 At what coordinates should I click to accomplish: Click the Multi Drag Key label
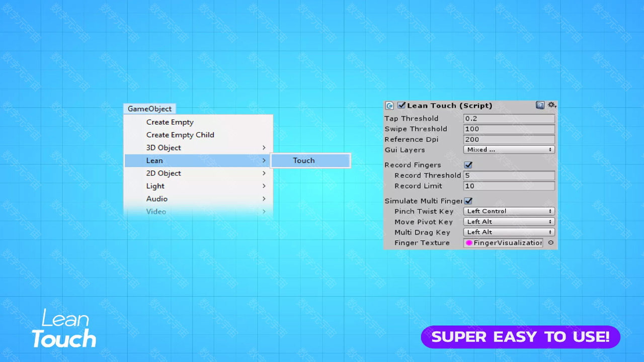click(422, 233)
